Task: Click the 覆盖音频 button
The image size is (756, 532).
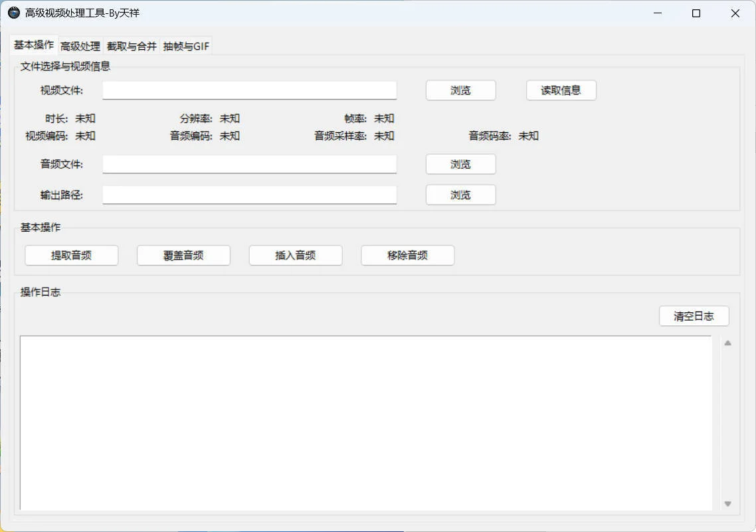Action: click(x=183, y=255)
